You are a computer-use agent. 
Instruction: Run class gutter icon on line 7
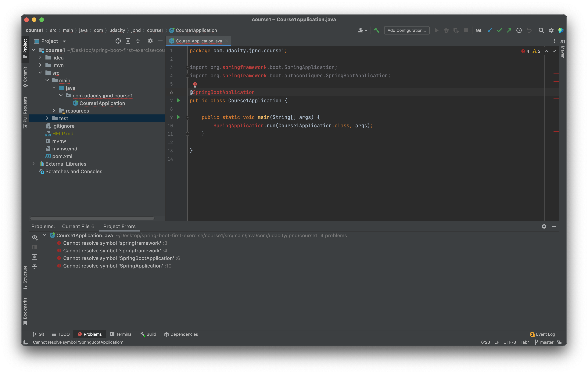[x=178, y=100]
